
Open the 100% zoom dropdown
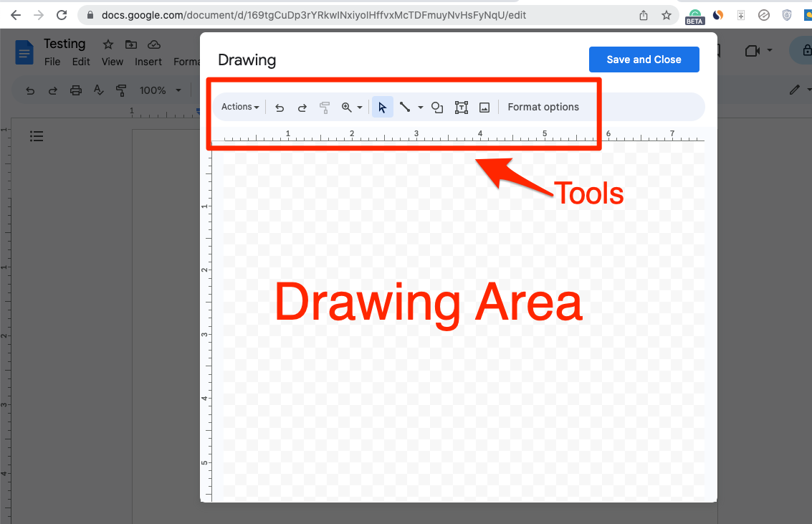click(159, 90)
